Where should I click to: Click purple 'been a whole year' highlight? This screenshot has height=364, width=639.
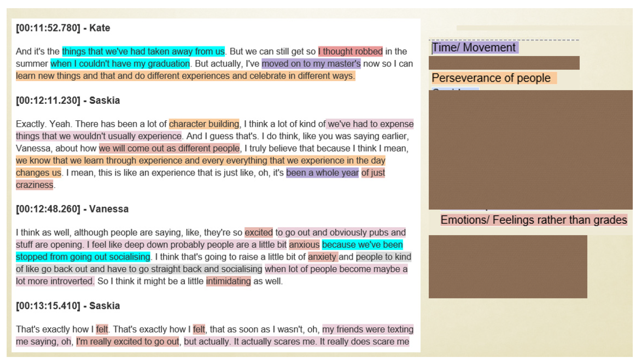click(322, 172)
